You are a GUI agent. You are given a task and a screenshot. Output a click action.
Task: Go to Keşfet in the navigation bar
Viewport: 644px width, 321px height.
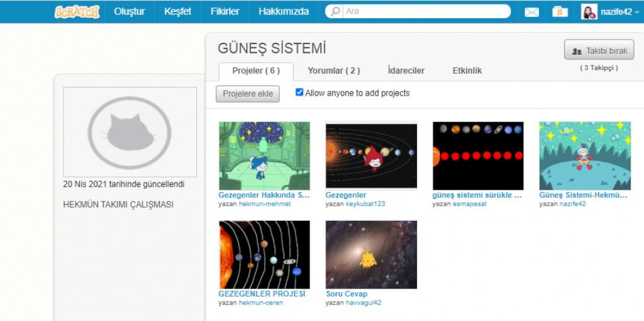177,11
